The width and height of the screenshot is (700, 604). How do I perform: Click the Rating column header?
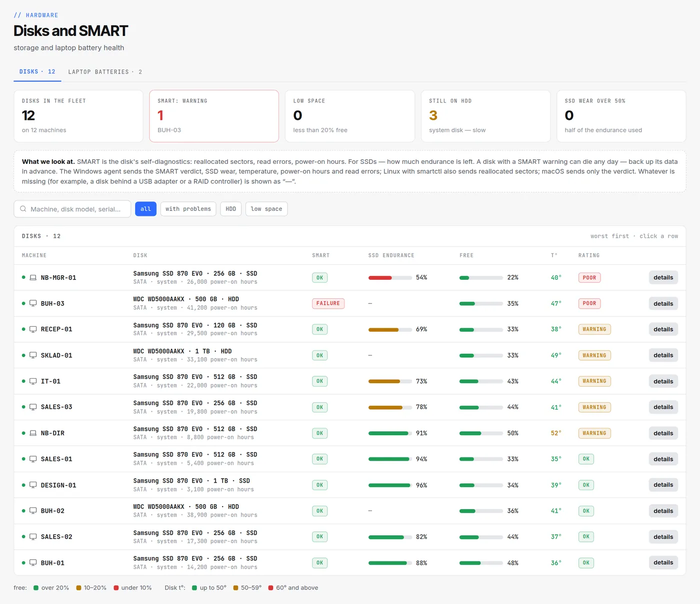tap(589, 255)
